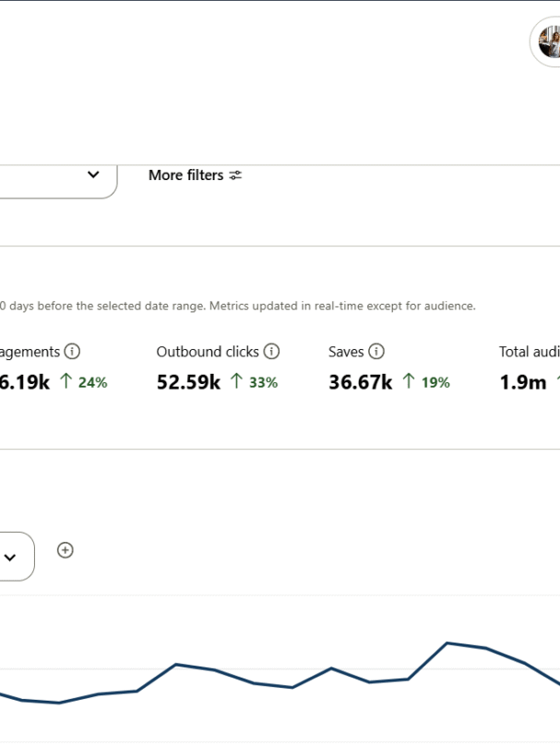Click the 24% engagements increase indicator
The image size is (560, 745).
click(x=83, y=382)
